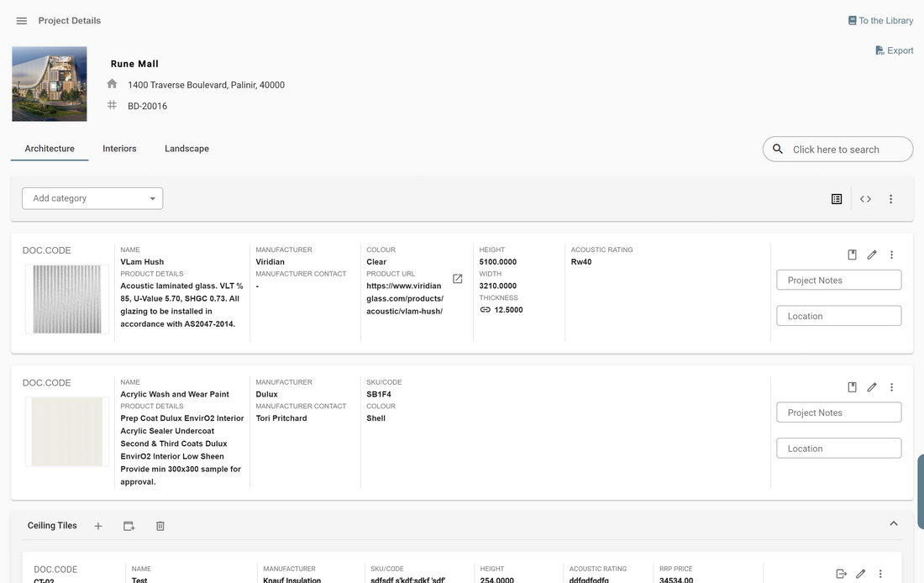This screenshot has height=583, width=924.
Task: Switch to the Interiors tab
Action: (119, 149)
